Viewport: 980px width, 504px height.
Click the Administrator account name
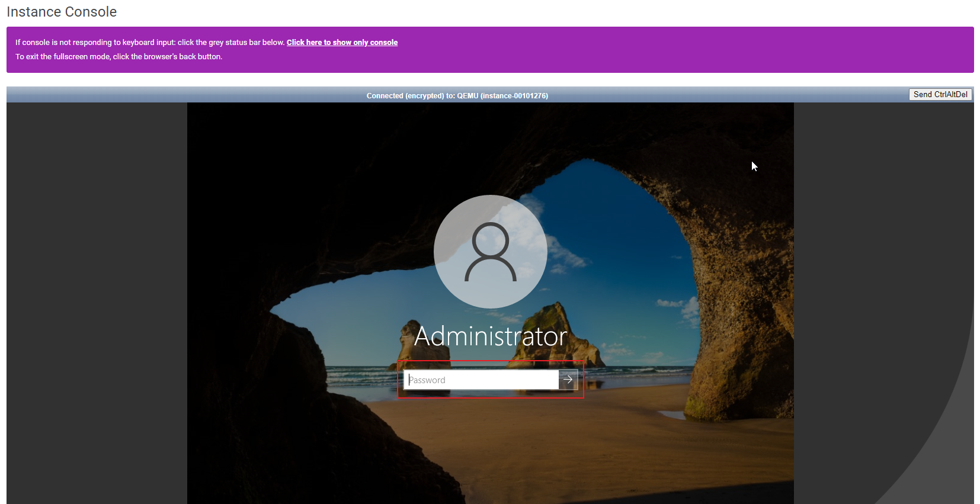[x=491, y=336]
